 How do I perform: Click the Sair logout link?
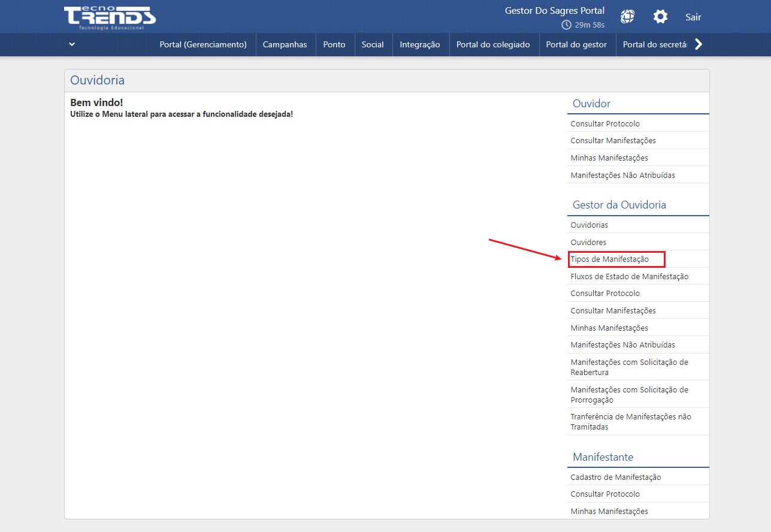693,17
